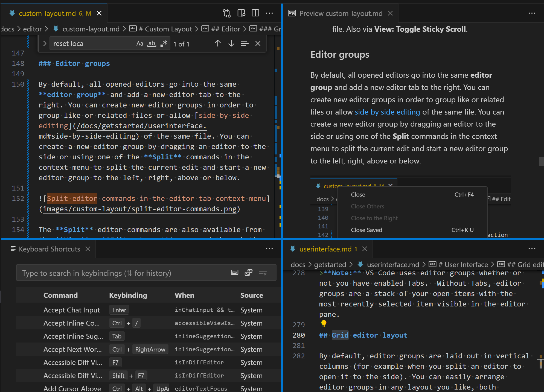544x392 pixels.
Task: Open the side by side editing link
Action: tap(387, 112)
